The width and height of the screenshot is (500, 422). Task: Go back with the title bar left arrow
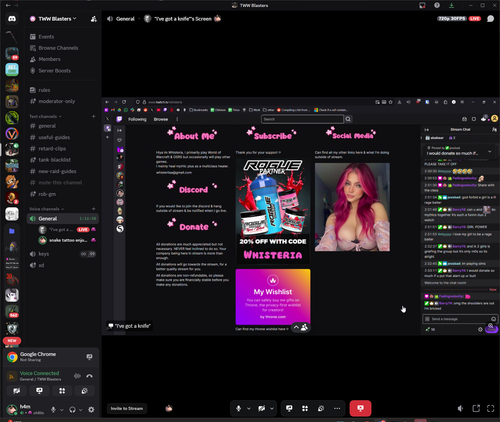(8, 5)
